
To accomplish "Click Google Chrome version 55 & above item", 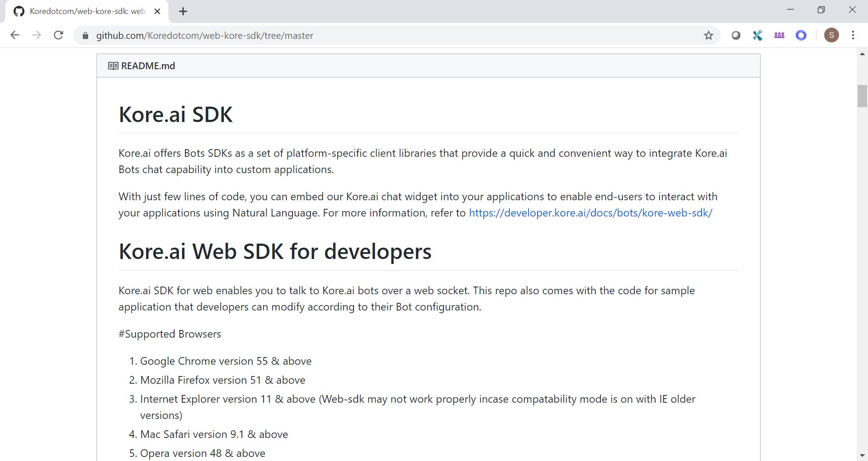I will coord(226,361).
